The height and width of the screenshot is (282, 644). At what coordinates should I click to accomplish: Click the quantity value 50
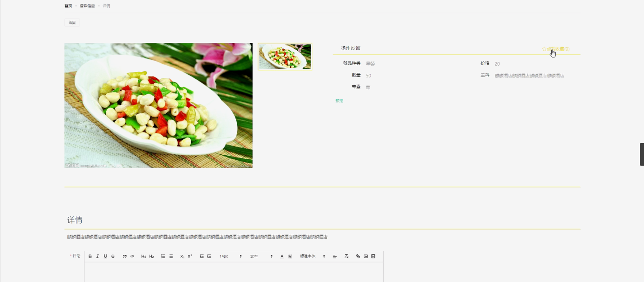click(368, 76)
